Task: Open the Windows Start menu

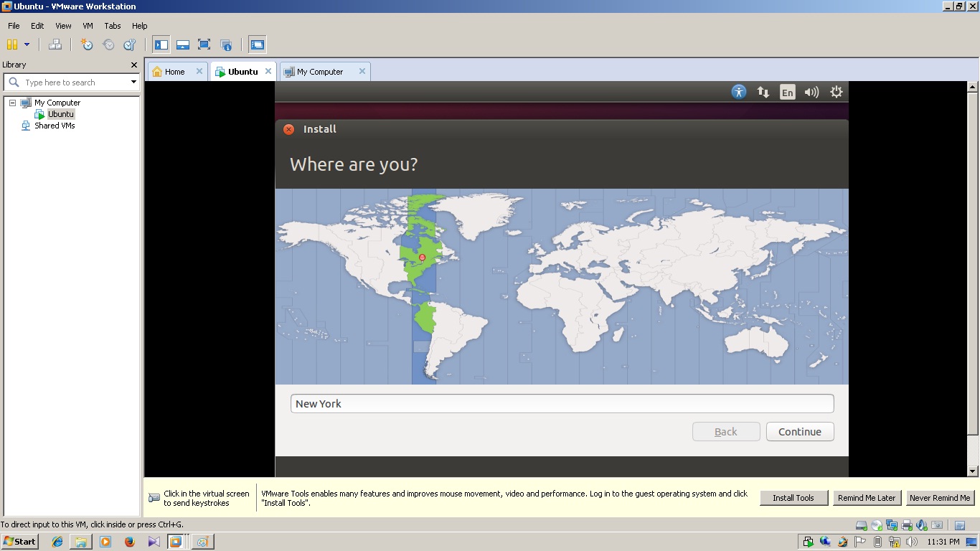Action: click(20, 542)
